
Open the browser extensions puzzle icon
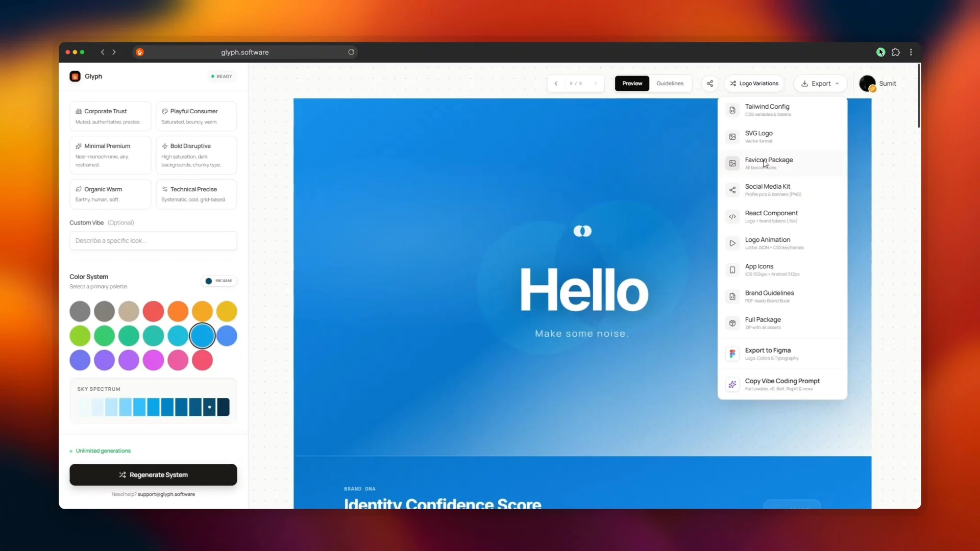click(x=896, y=52)
